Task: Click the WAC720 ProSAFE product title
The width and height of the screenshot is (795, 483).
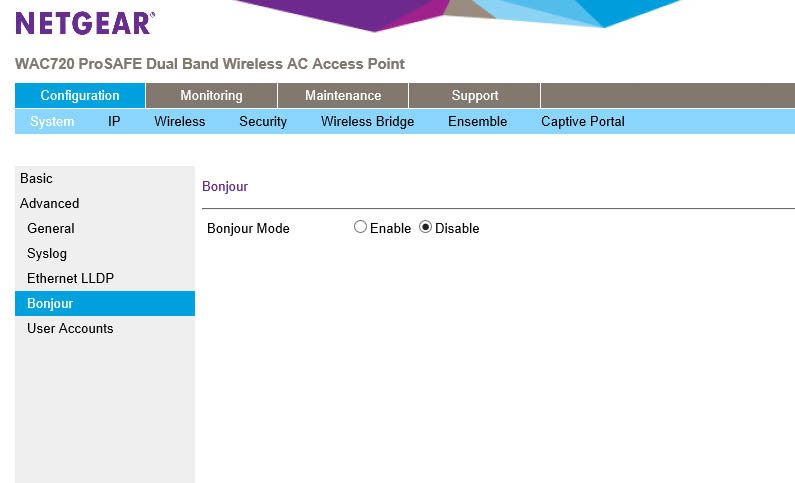Action: tap(210, 64)
